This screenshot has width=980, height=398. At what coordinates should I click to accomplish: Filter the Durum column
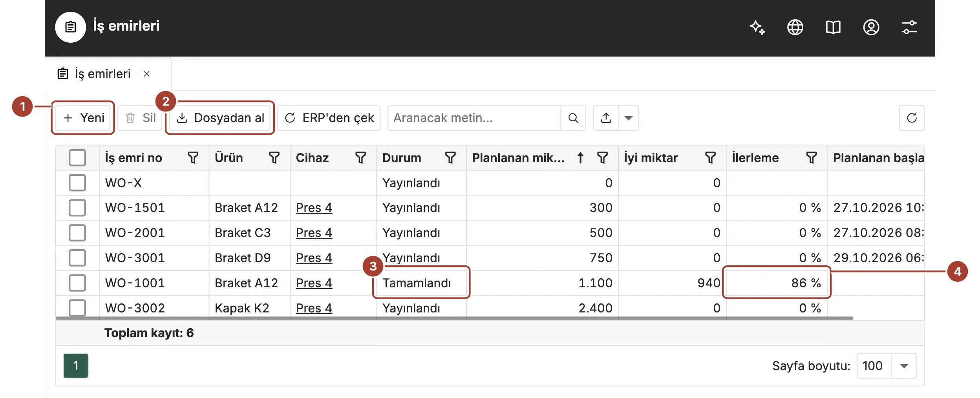(x=450, y=158)
